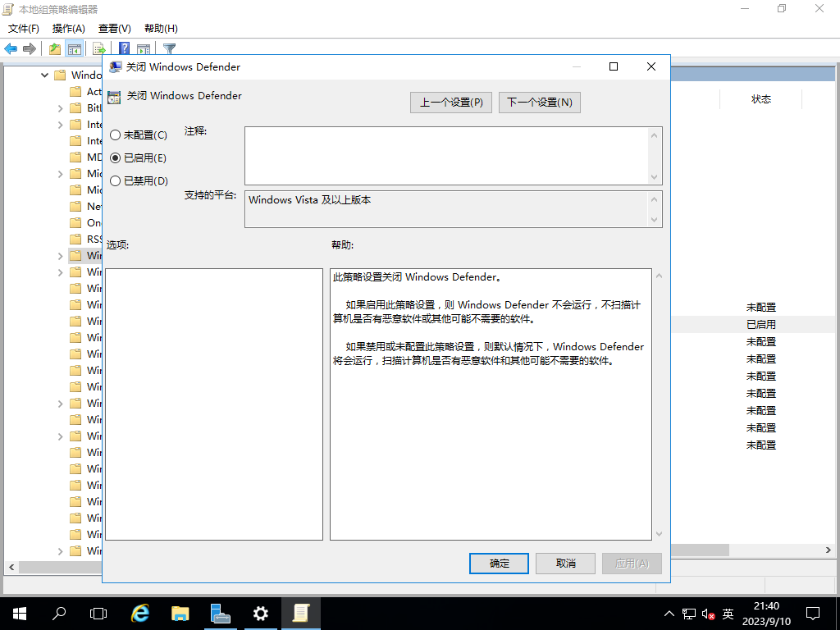Click the 注释 box scroll-up arrow
Viewport: 840px width, 630px height.
654,135
